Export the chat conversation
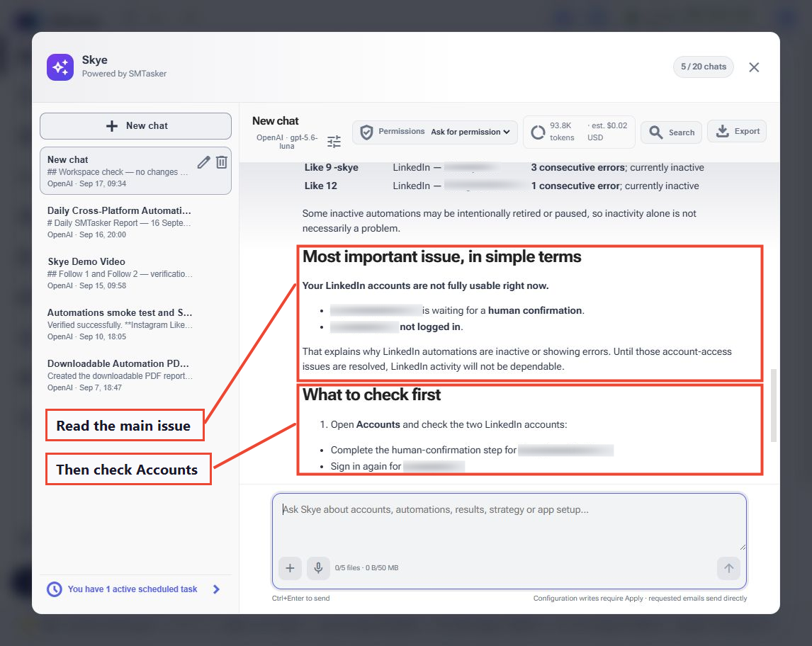Viewport: 812px width, 646px height. point(737,132)
